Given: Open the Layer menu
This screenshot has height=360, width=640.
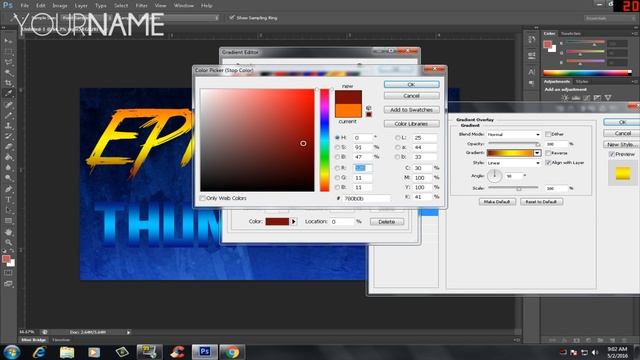Looking at the screenshot, I should pyautogui.click(x=81, y=6).
